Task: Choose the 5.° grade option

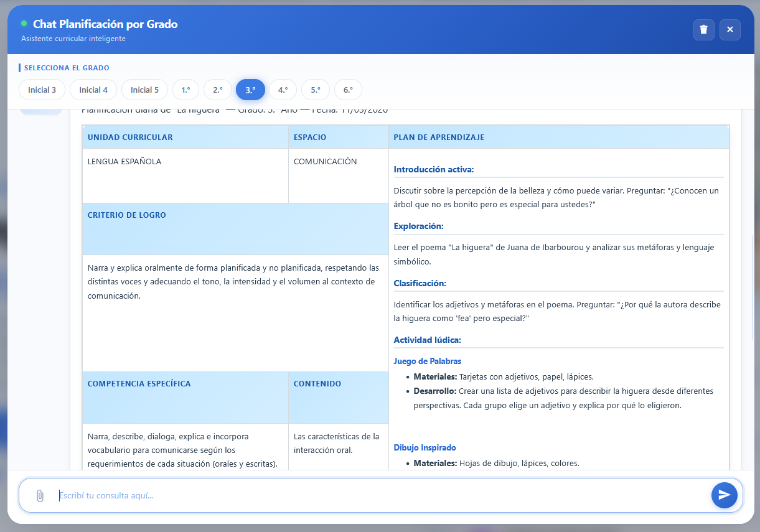Action: [316, 90]
